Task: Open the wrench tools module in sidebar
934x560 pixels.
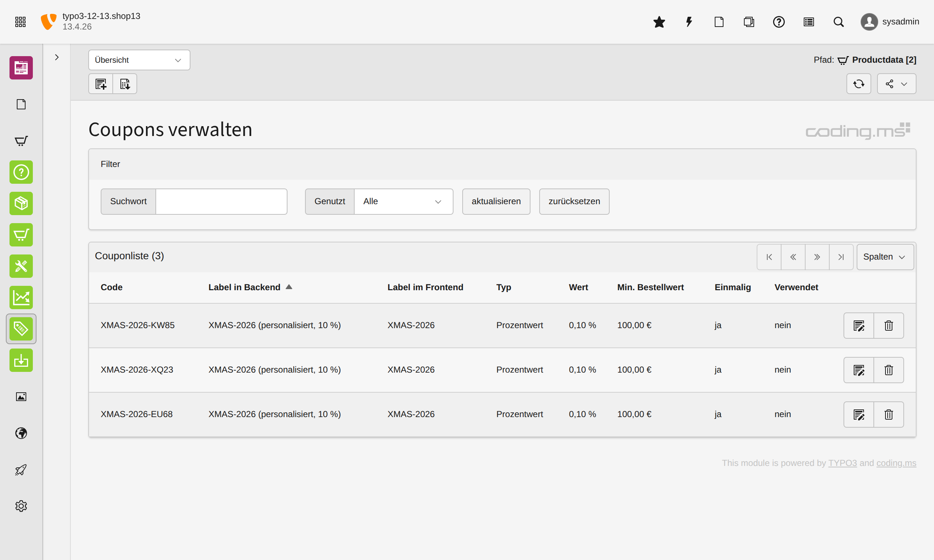Action: [x=21, y=266]
